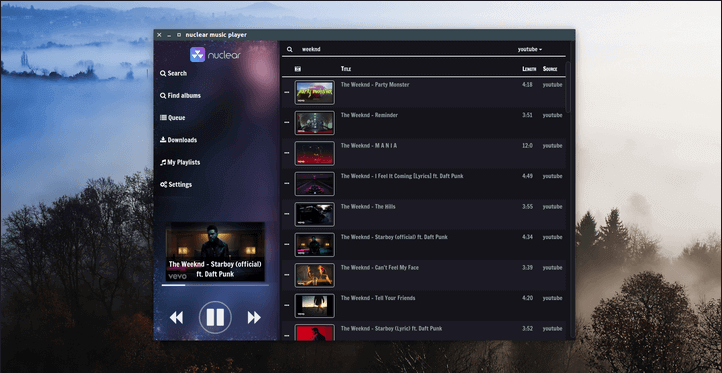Click the dash icon beside M A N I A
The image size is (722, 373).
tap(287, 153)
